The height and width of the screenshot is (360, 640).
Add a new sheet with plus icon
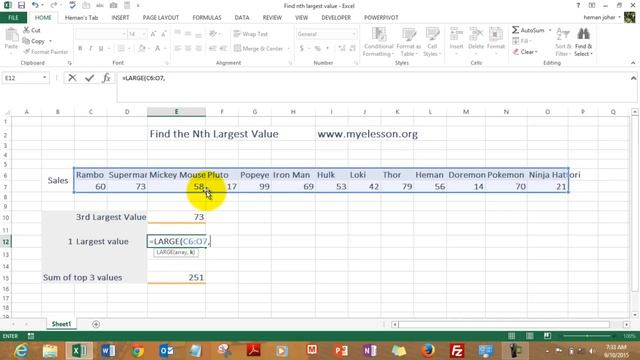click(96, 324)
